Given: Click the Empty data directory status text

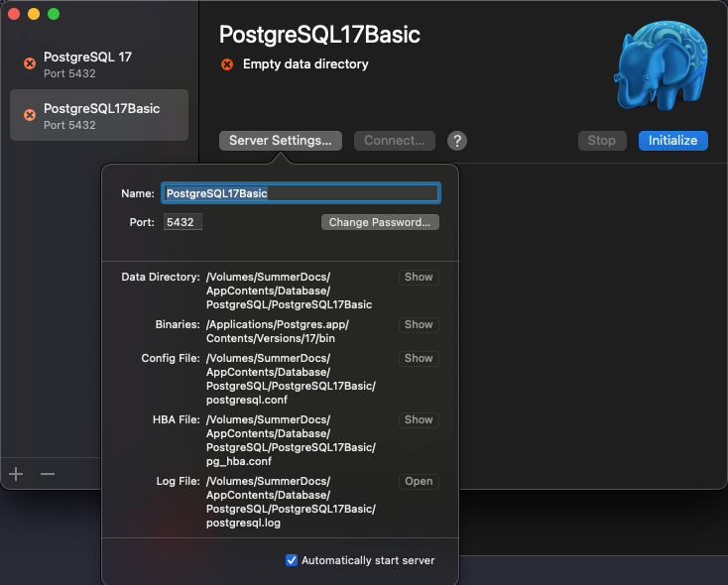Looking at the screenshot, I should pos(305,64).
